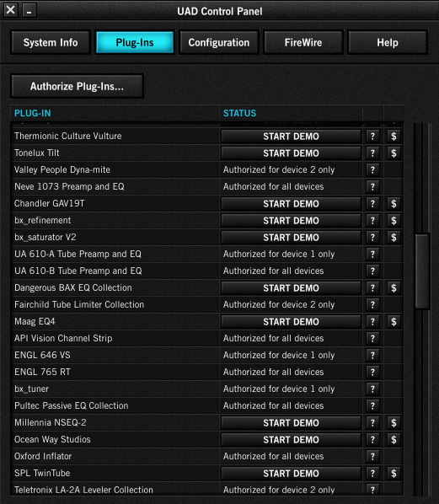Select Teletronix LA-2A Leveler Collection row
Viewport: 439px width, 504px height.
pos(207,489)
